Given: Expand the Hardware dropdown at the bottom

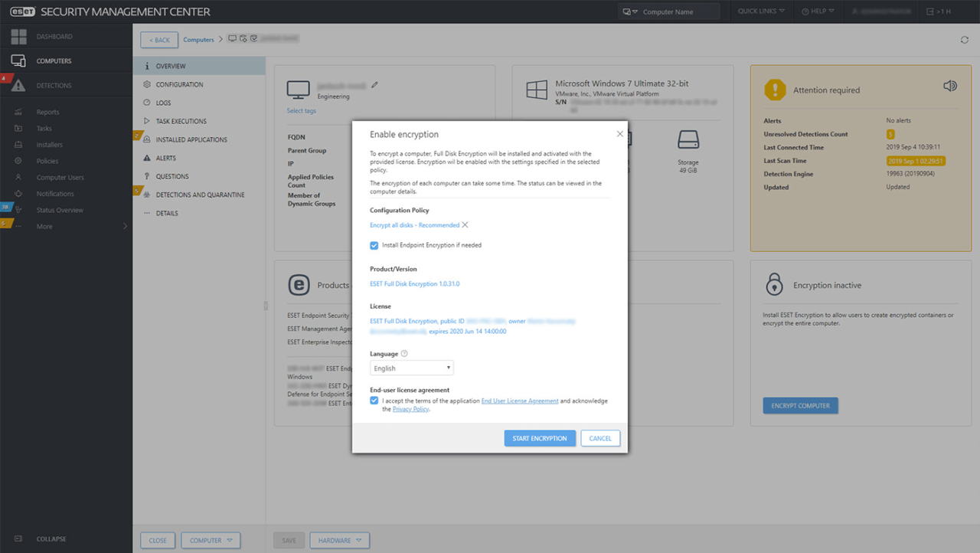Looking at the screenshot, I should coord(339,540).
